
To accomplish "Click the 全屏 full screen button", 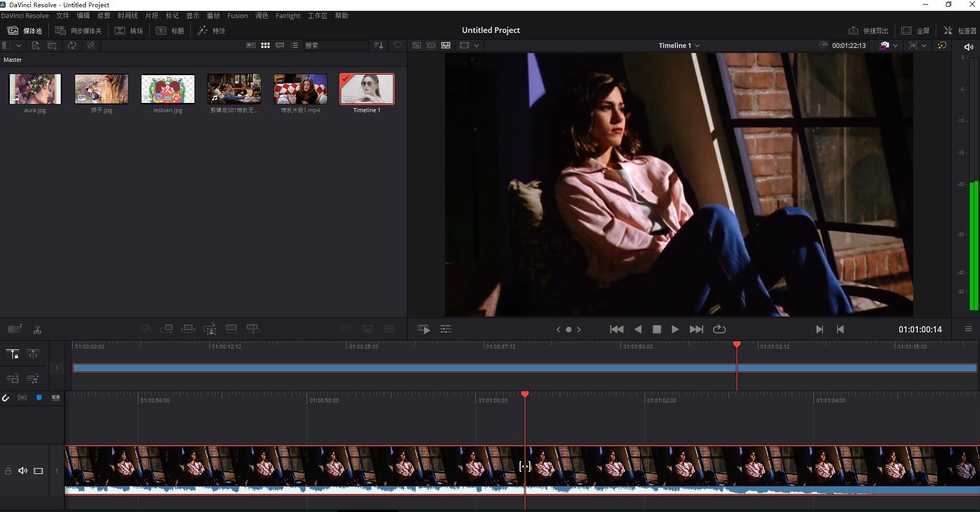I will tap(916, 31).
